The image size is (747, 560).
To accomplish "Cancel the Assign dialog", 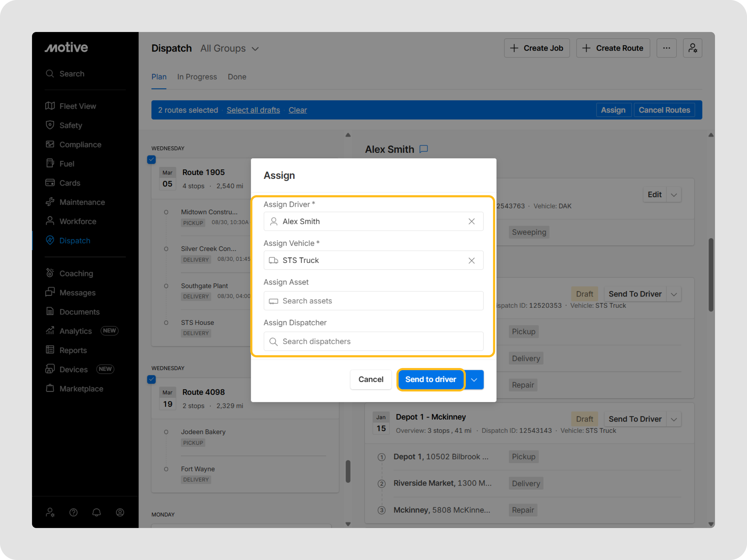I will pos(371,379).
